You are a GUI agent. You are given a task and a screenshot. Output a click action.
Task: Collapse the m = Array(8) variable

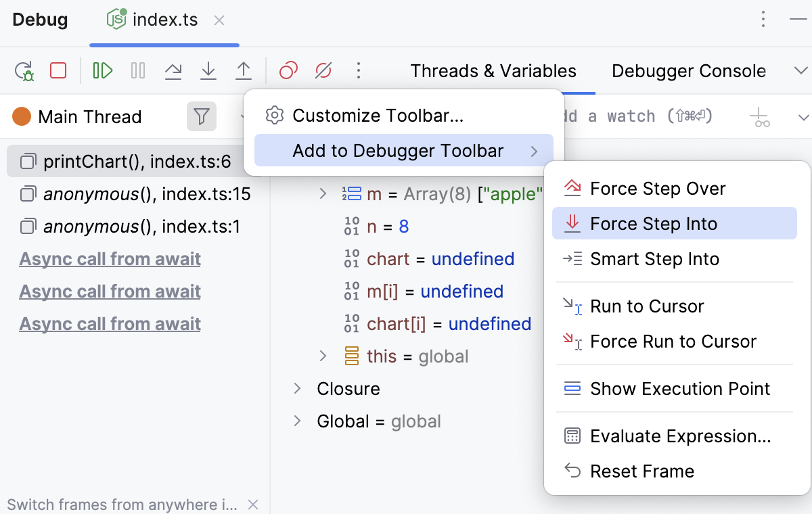coord(322,194)
